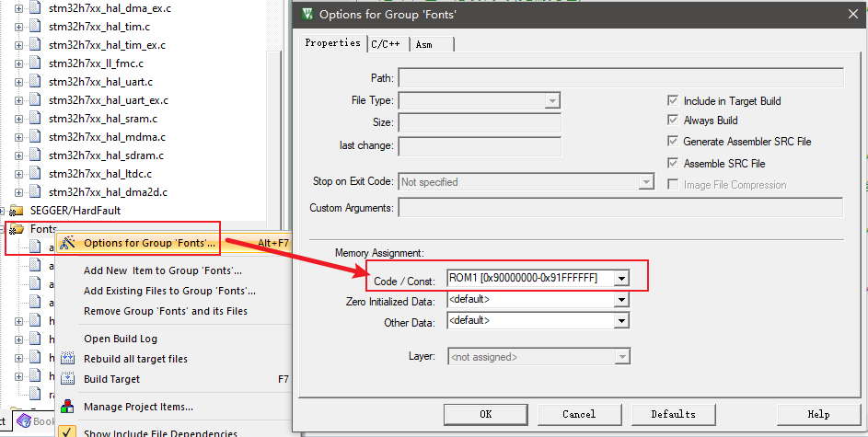Click the Manage Project Items colored blocks icon
Screen dimensions: 868x437
(67, 407)
